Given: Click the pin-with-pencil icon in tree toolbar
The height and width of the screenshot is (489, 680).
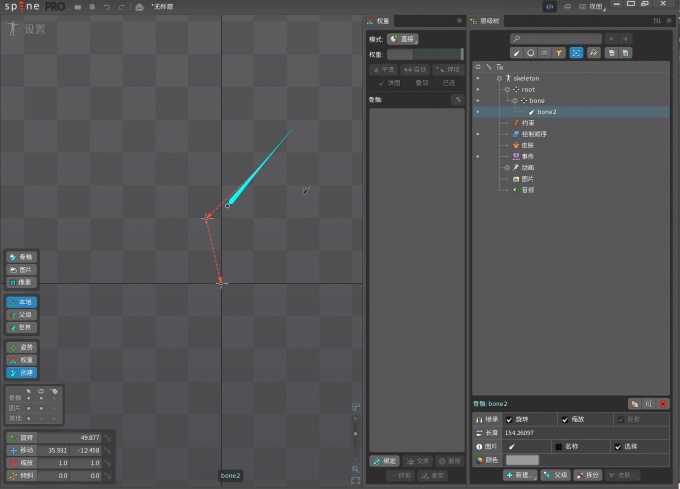Looking at the screenshot, I should tap(593, 53).
